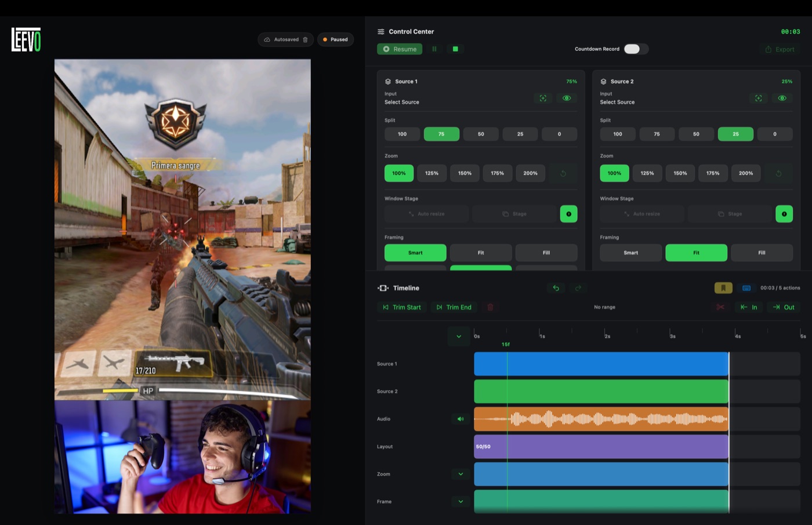The image size is (812, 525).
Task: Set Source 1 zoom to 175%
Action: click(x=498, y=173)
